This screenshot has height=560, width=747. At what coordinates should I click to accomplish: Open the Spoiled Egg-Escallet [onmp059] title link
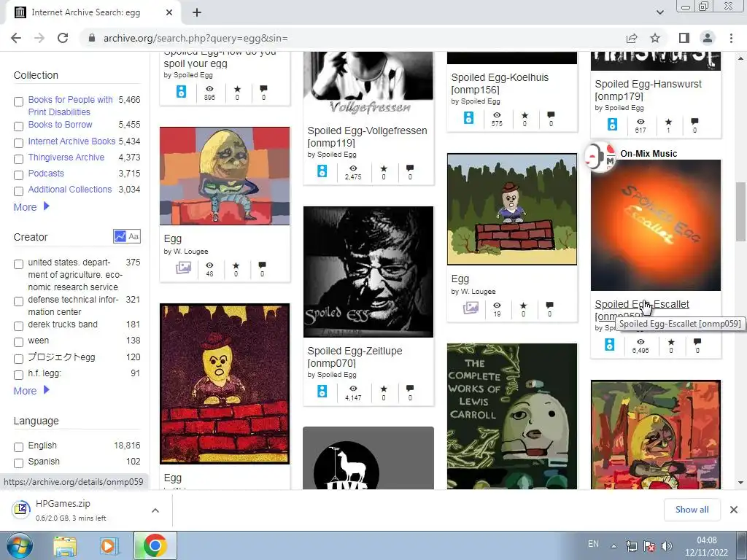pyautogui.click(x=642, y=310)
